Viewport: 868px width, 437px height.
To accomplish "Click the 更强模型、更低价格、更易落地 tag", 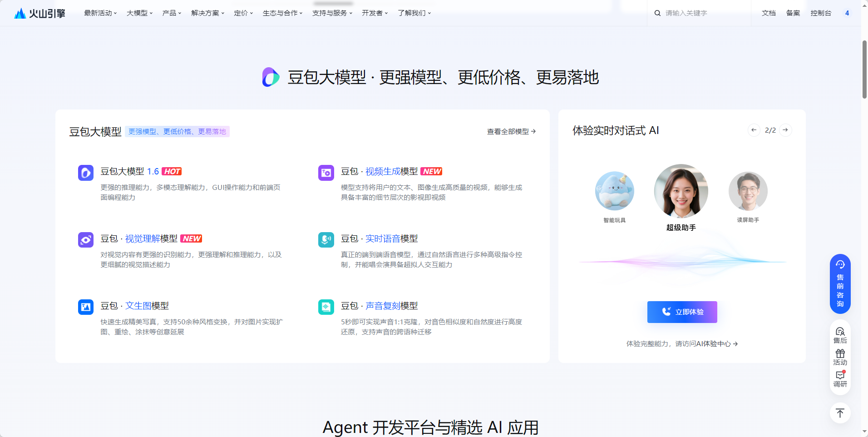I will pyautogui.click(x=177, y=131).
